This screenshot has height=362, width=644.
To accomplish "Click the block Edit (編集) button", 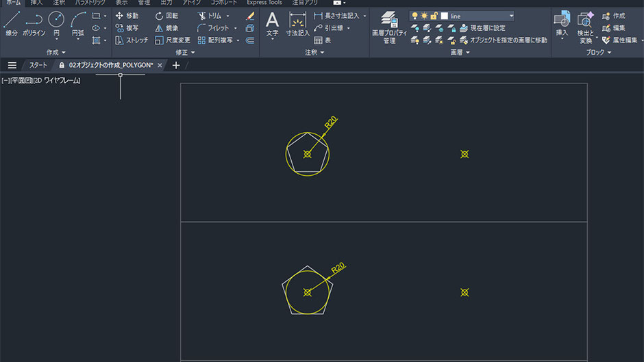I will (x=614, y=28).
